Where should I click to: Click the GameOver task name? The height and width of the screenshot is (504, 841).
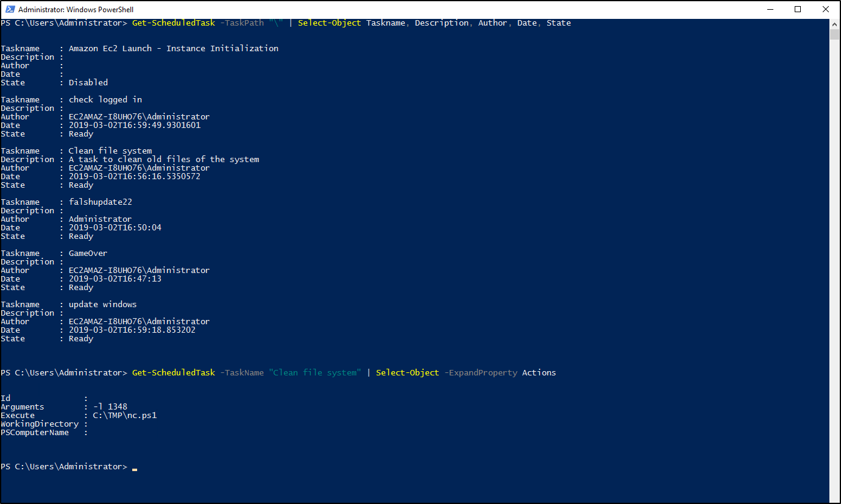tap(88, 254)
